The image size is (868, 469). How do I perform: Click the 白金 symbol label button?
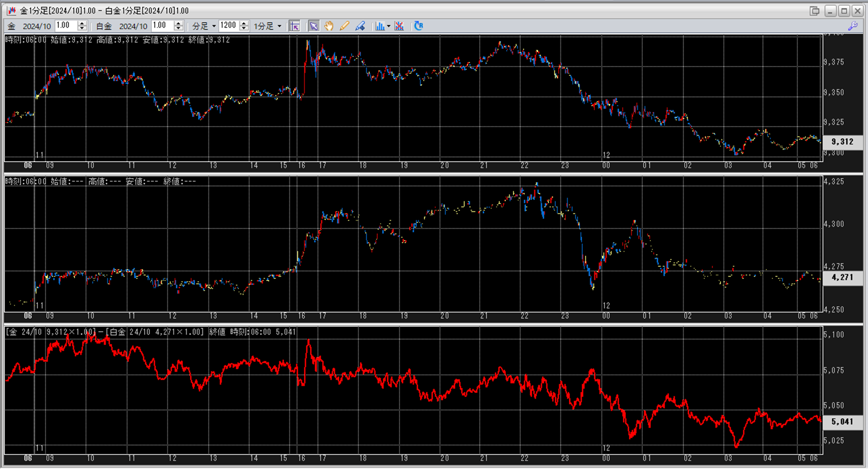tap(104, 26)
